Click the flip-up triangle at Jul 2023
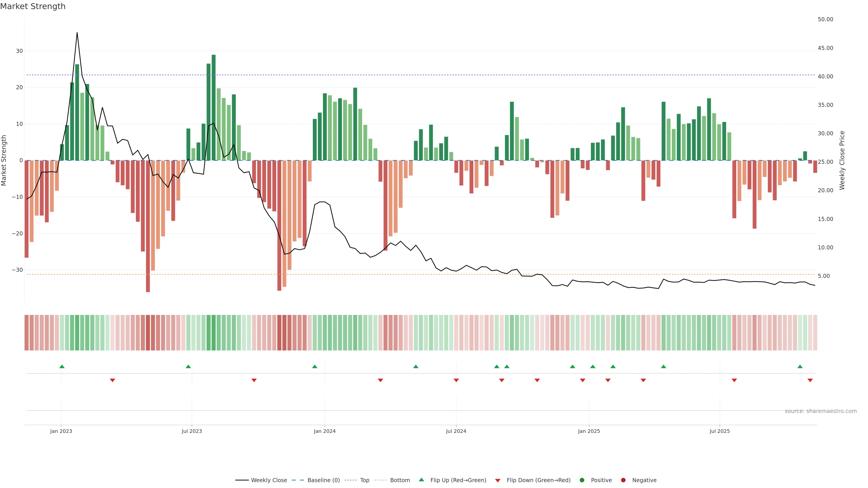Screen dimensions: 868x488 coord(188,366)
